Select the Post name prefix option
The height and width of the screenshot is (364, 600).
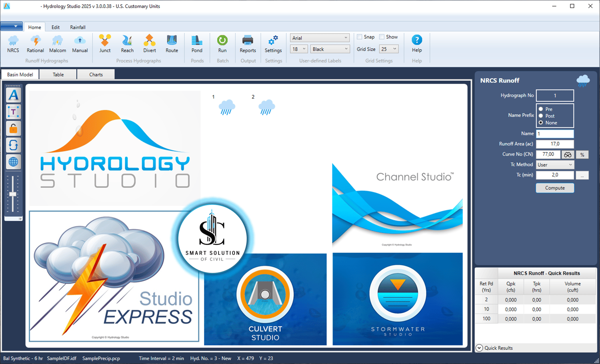click(x=541, y=116)
